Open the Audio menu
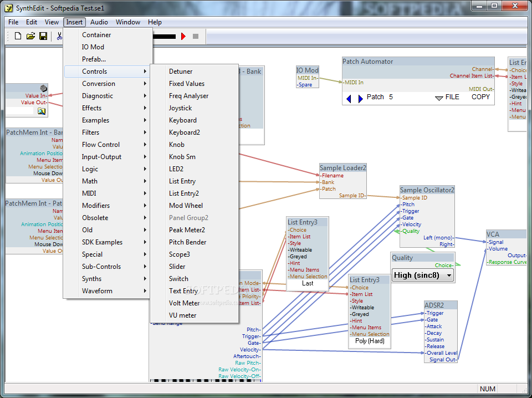 pyautogui.click(x=99, y=22)
